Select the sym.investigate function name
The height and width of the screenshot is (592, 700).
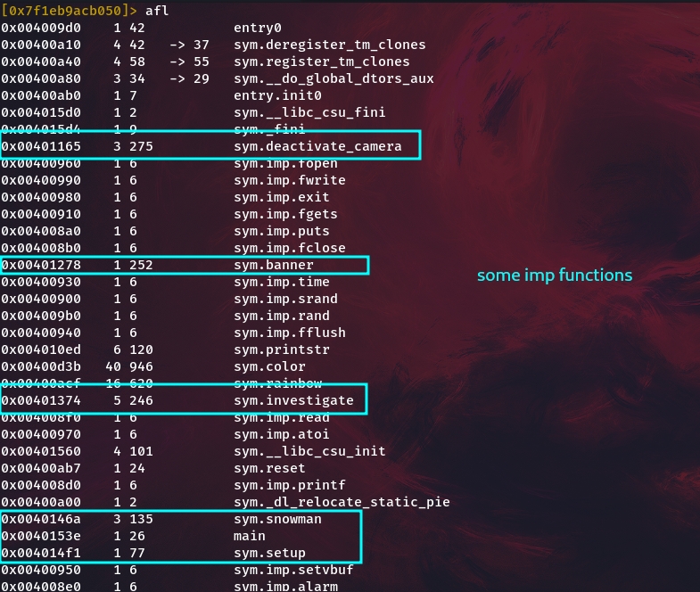click(293, 400)
